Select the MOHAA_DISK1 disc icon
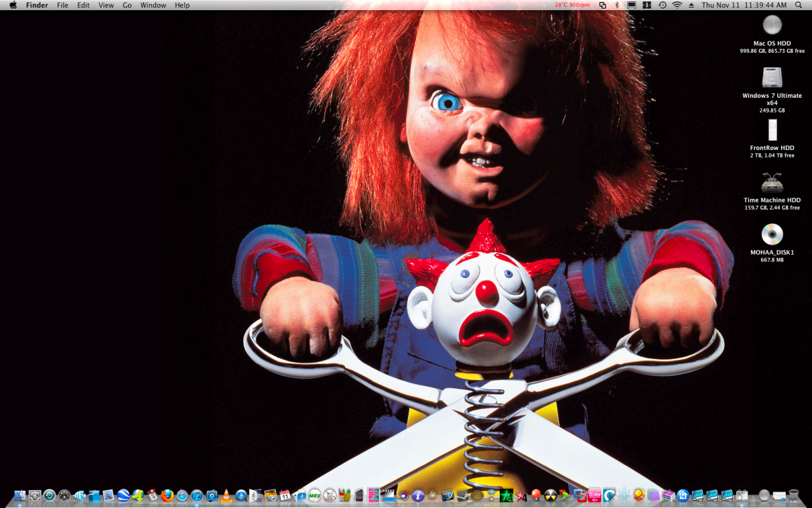This screenshot has height=508, width=812. [772, 234]
